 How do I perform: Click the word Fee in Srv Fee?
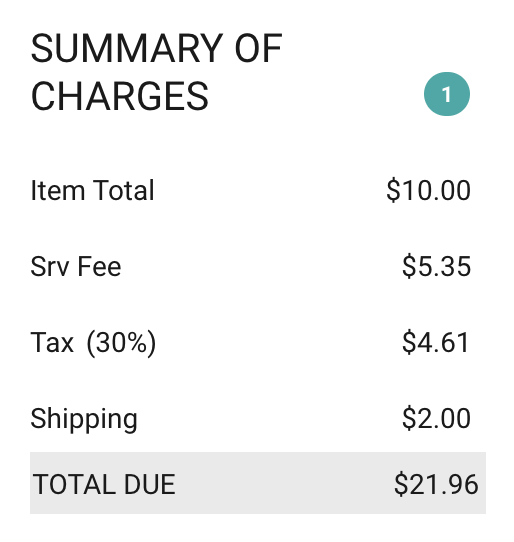point(99,267)
